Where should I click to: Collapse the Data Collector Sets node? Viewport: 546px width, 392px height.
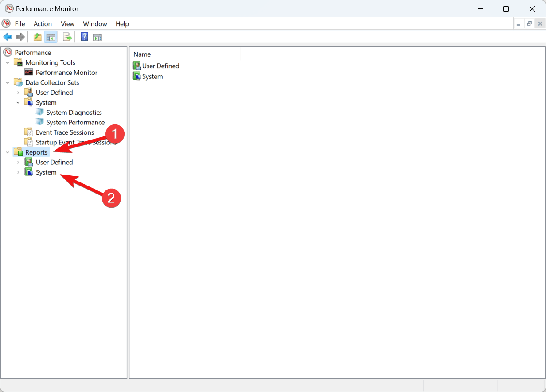click(8, 82)
